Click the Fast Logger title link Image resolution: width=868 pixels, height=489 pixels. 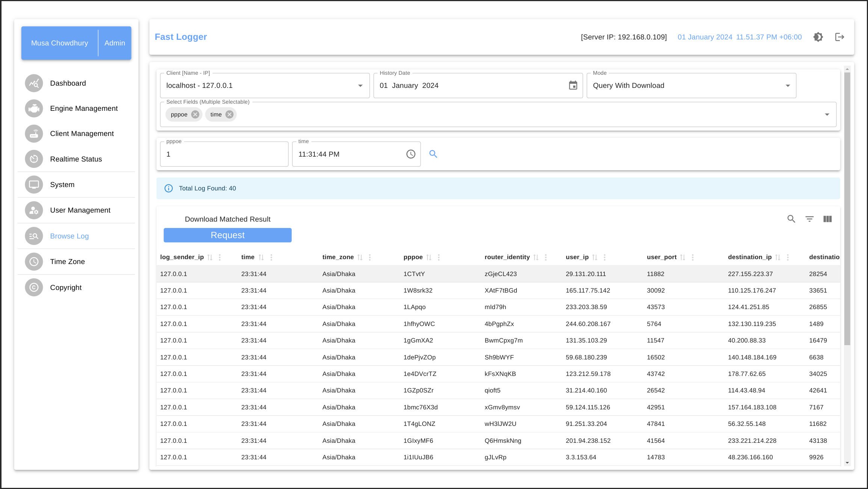click(181, 37)
